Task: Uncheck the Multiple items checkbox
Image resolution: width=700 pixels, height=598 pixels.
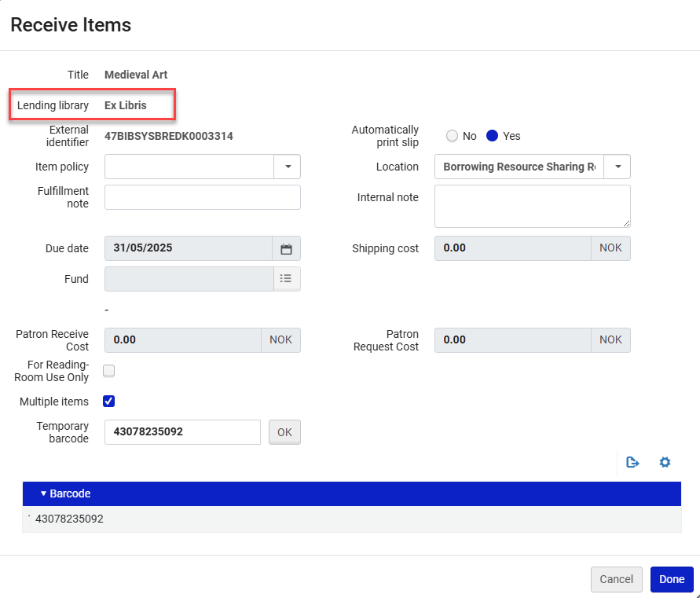Action: (x=108, y=401)
